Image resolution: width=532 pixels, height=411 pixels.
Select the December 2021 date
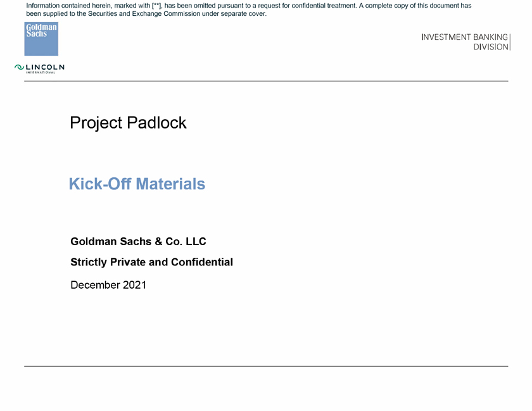pyautogui.click(x=108, y=285)
